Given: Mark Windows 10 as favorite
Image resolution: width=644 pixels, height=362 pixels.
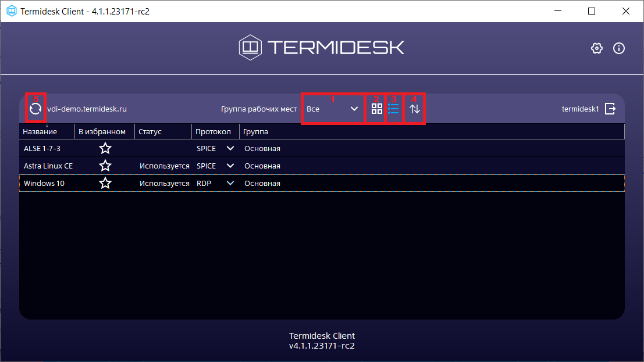Looking at the screenshot, I should coord(105,184).
